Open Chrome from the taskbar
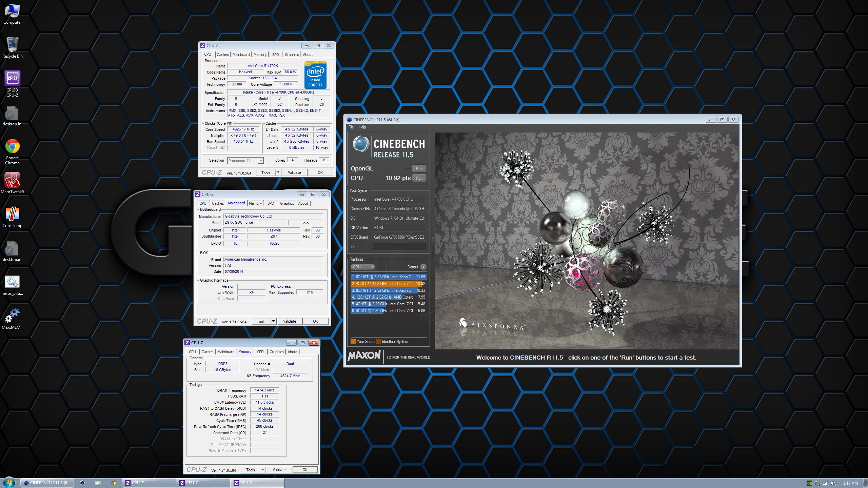Image resolution: width=868 pixels, height=488 pixels. (114, 483)
